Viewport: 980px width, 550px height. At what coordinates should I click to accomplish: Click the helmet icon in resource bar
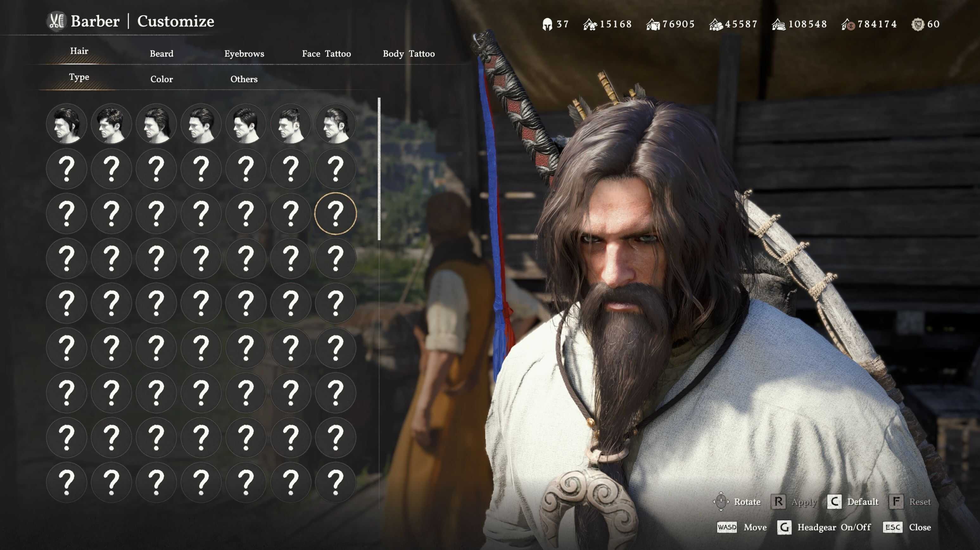(x=547, y=24)
